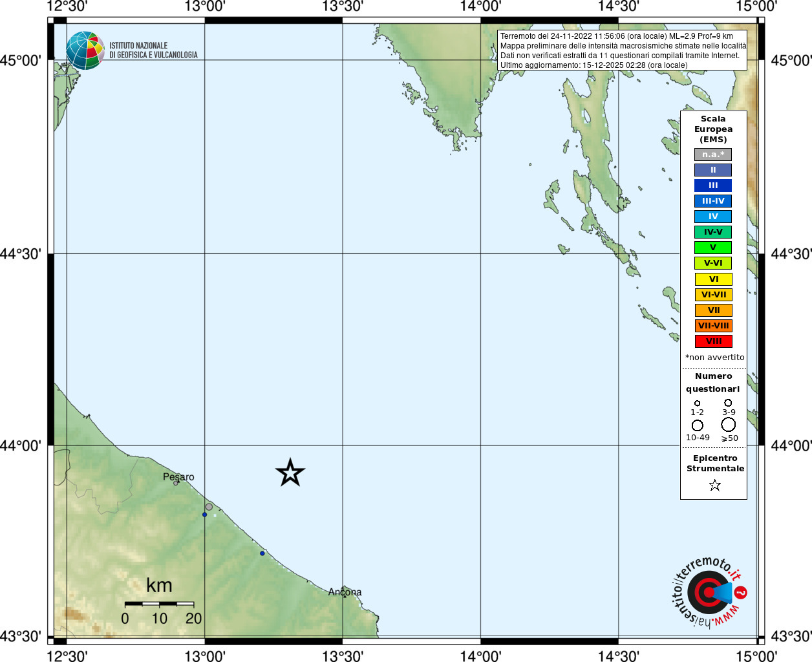812x662 pixels.
Task: Click the intensity IV legend swatch
Action: pos(713,217)
